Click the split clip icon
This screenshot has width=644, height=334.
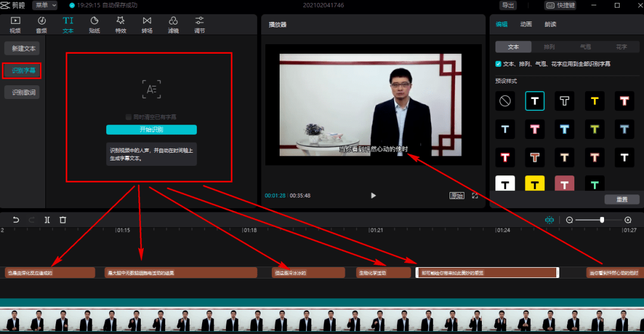pos(47,220)
